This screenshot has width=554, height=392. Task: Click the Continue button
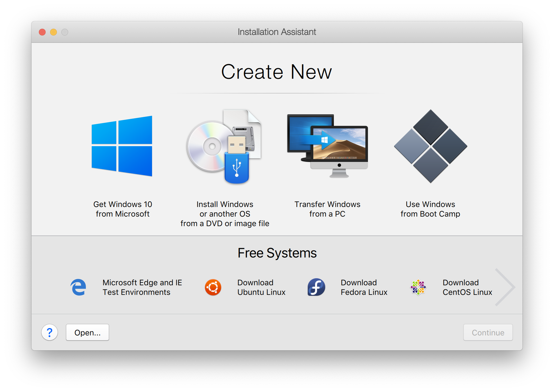[x=488, y=333]
